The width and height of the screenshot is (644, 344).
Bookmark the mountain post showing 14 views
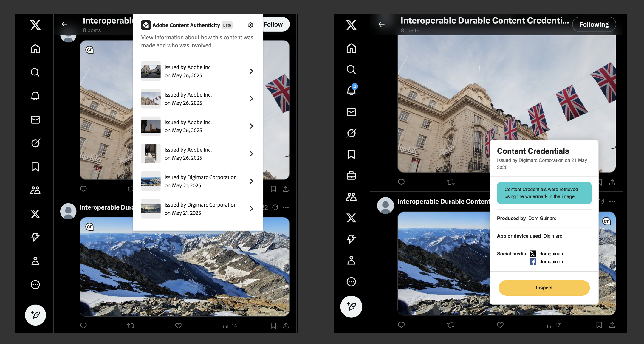pyautogui.click(x=273, y=326)
